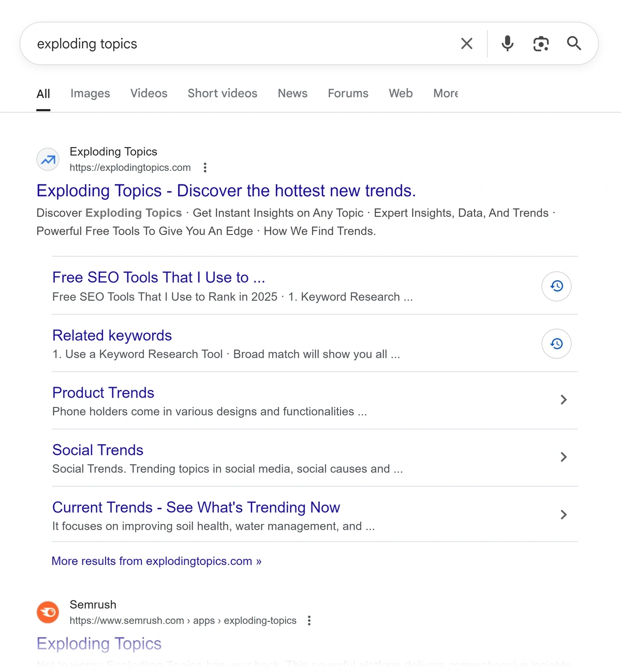Clear the search query with the X icon

click(467, 43)
